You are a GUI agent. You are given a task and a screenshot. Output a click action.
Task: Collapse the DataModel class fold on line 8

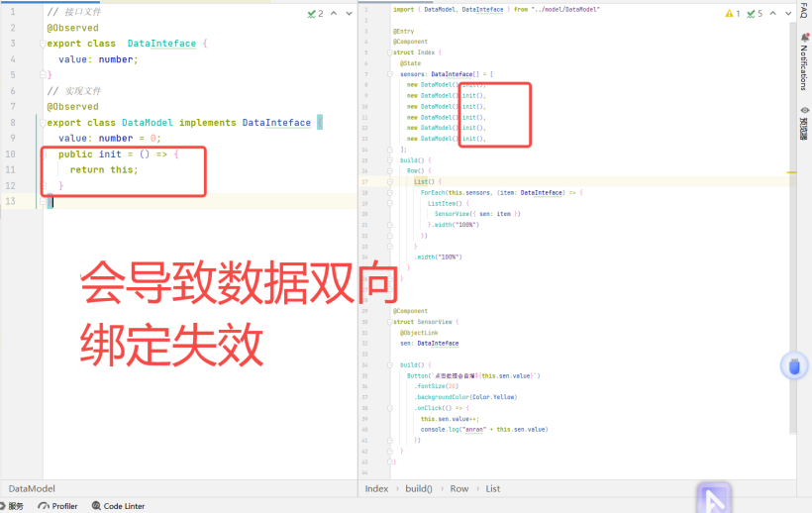(43, 123)
